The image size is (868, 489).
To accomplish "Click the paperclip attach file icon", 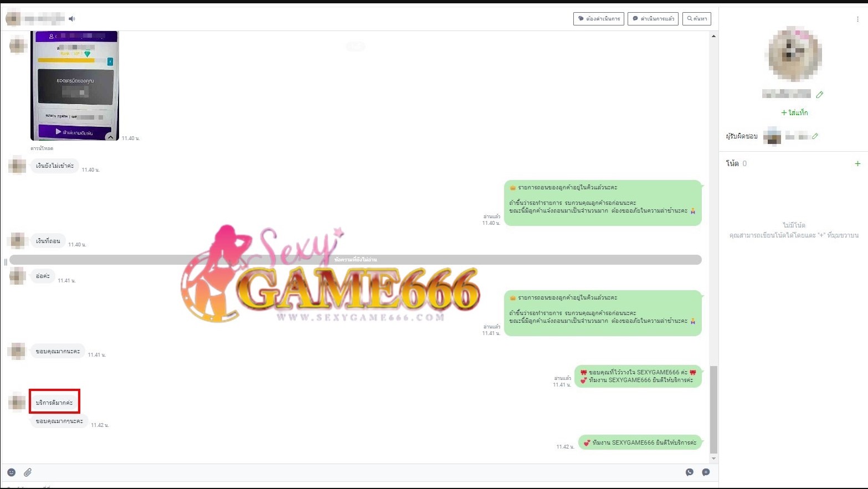I will (28, 472).
